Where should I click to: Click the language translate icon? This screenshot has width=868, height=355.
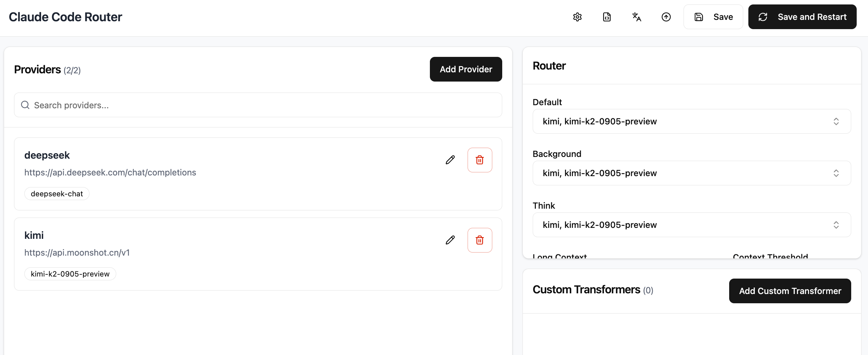(637, 17)
